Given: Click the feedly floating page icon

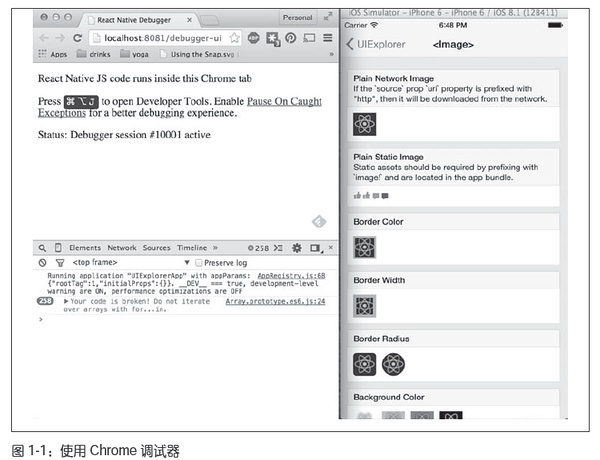Looking at the screenshot, I should [x=319, y=221].
